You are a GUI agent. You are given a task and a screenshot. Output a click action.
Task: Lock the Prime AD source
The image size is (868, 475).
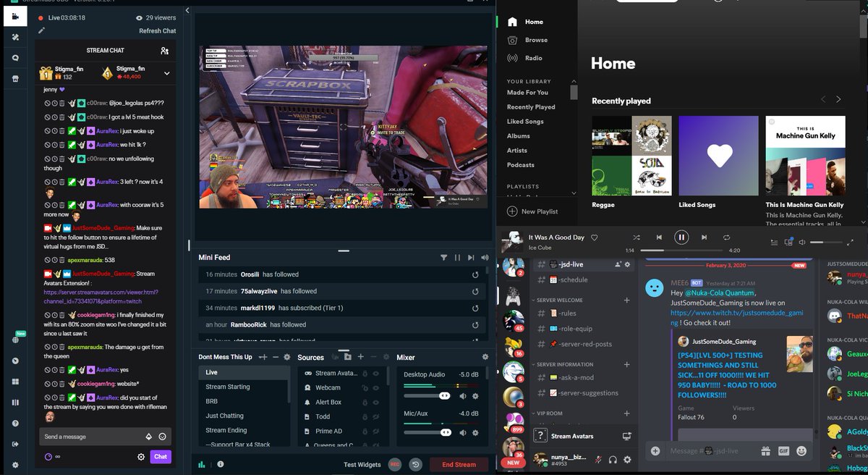point(365,432)
